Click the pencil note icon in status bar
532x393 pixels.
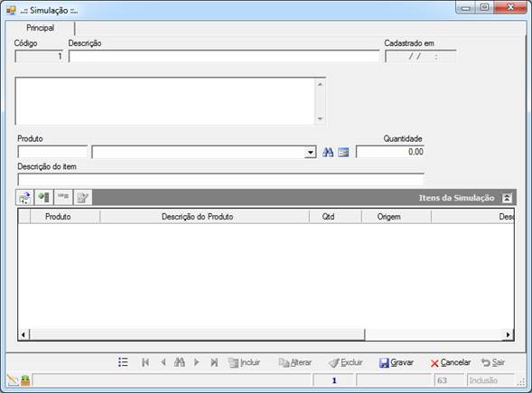(x=13, y=380)
